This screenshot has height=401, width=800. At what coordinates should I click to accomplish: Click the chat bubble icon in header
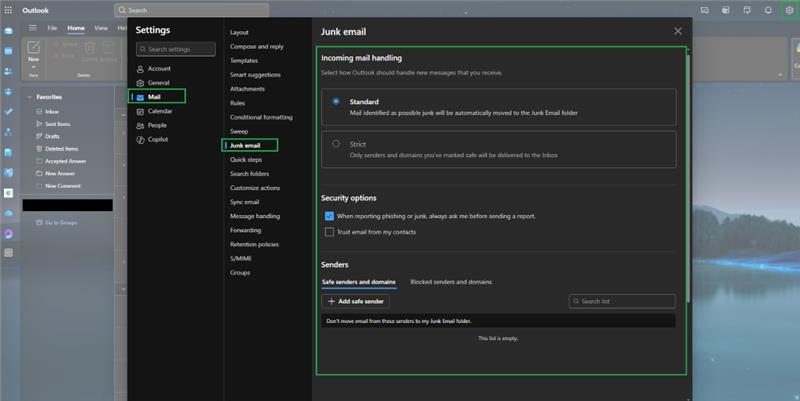tap(705, 10)
